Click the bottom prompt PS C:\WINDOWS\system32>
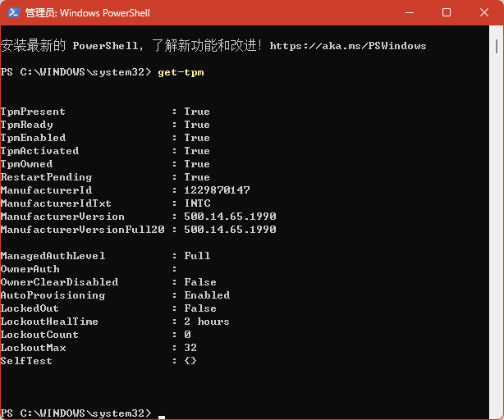Screen dimensions: 504x420 pos(76,413)
